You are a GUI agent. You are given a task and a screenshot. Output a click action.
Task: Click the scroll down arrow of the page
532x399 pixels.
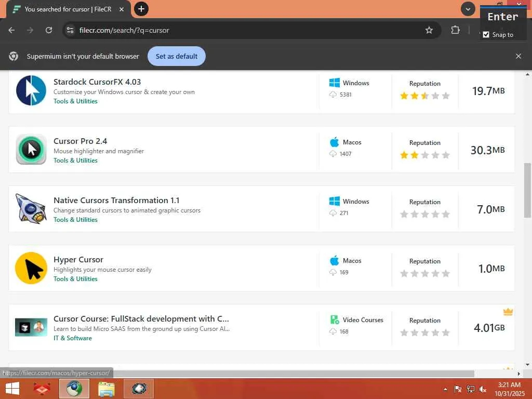click(527, 364)
